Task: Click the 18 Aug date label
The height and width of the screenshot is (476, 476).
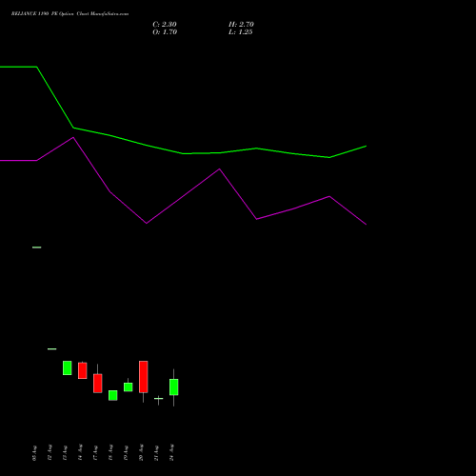Action: 110,453
